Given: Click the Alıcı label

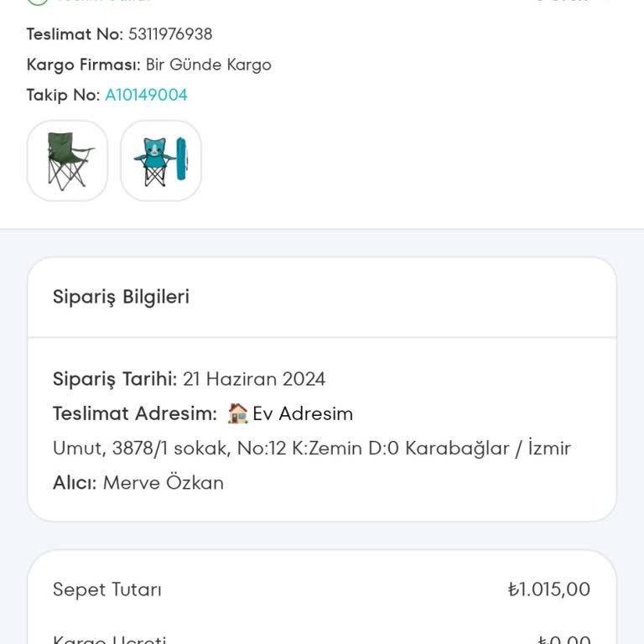Looking at the screenshot, I should pos(75,482).
